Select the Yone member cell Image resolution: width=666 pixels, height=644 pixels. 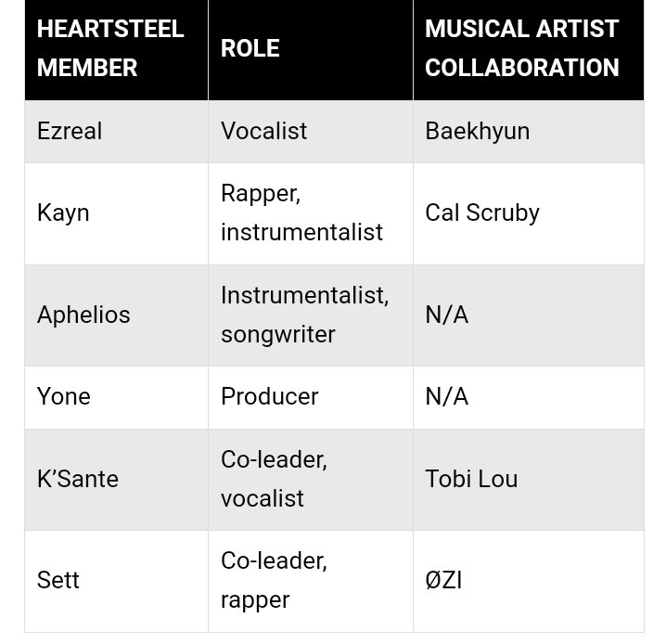pos(64,396)
